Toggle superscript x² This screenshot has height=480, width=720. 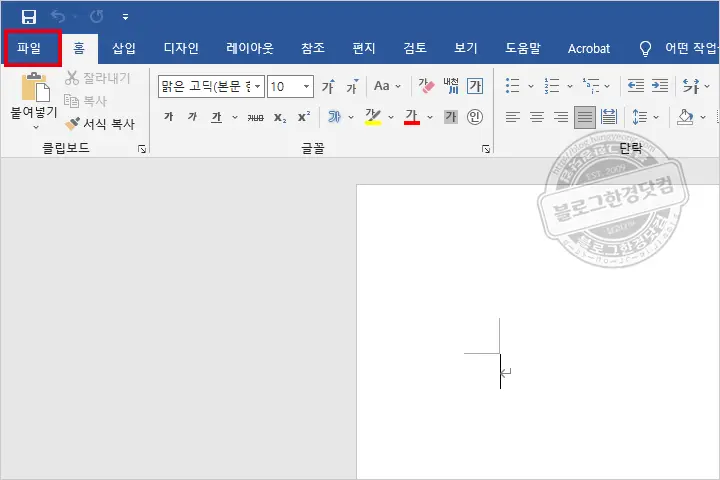click(x=304, y=117)
